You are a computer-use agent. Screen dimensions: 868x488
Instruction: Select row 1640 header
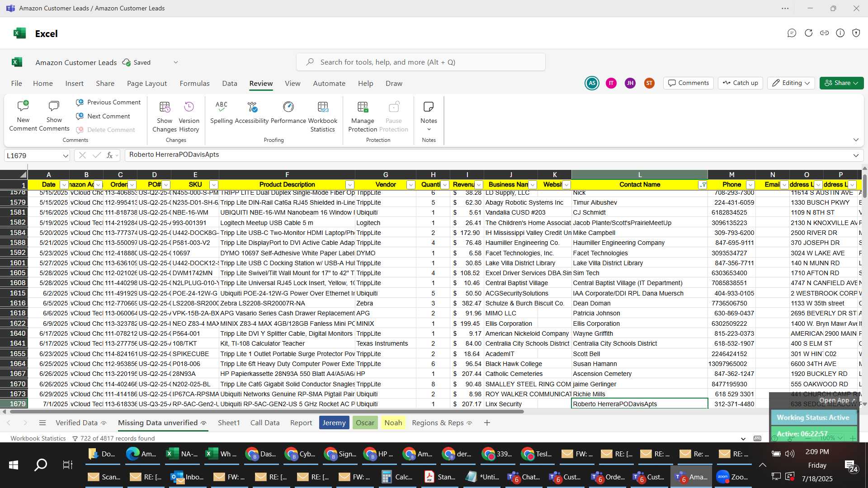[14, 333]
